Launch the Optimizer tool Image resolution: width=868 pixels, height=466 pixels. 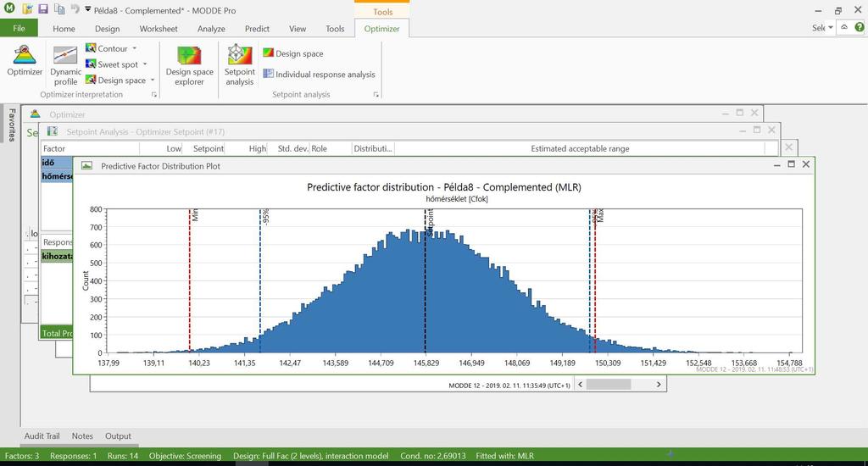coord(25,61)
